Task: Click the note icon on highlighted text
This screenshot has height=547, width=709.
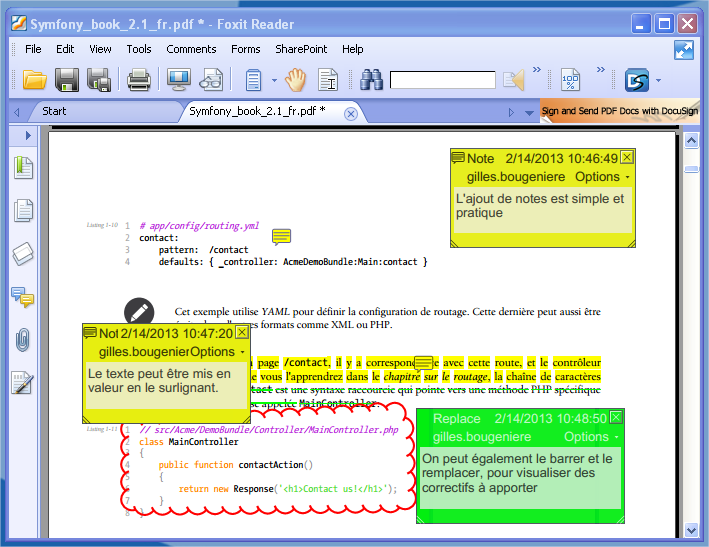Action: pyautogui.click(x=424, y=363)
